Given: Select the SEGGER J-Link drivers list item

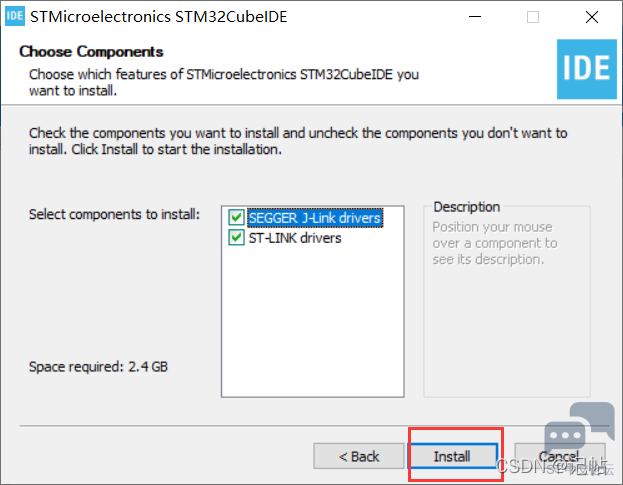Looking at the screenshot, I should [x=315, y=218].
